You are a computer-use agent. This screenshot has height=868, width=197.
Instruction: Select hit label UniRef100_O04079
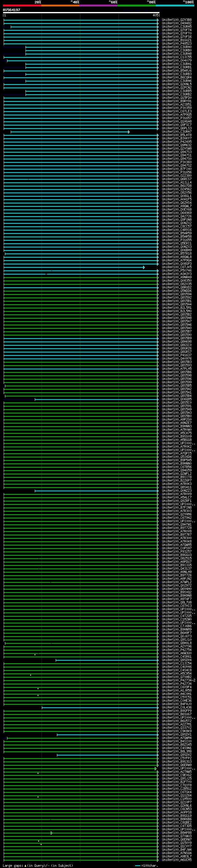click(177, 61)
